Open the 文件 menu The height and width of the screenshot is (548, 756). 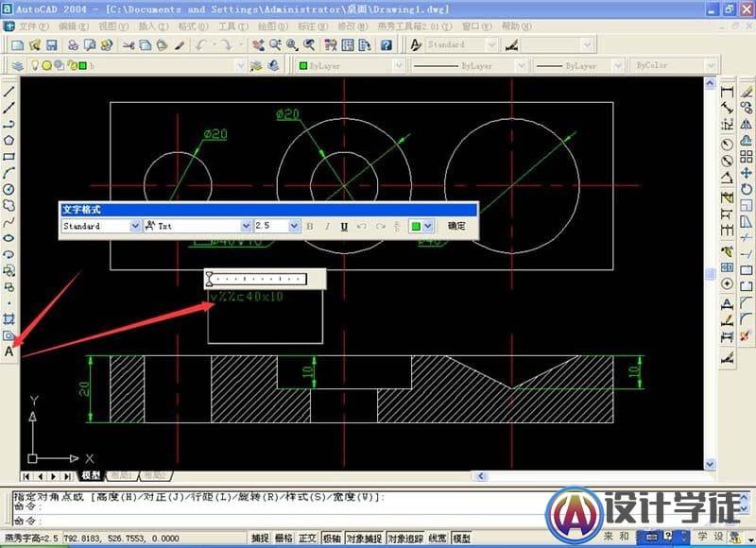point(33,26)
